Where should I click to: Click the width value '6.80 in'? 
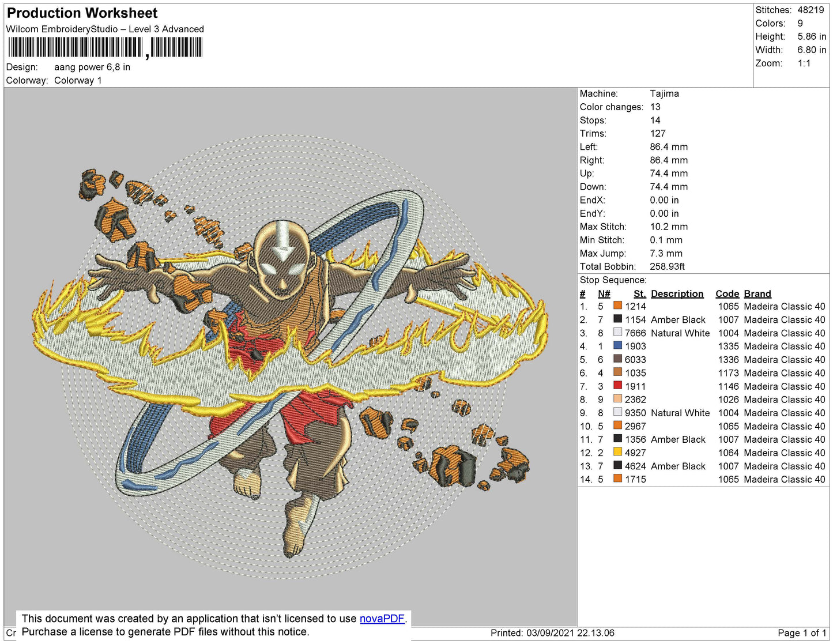[x=812, y=50]
